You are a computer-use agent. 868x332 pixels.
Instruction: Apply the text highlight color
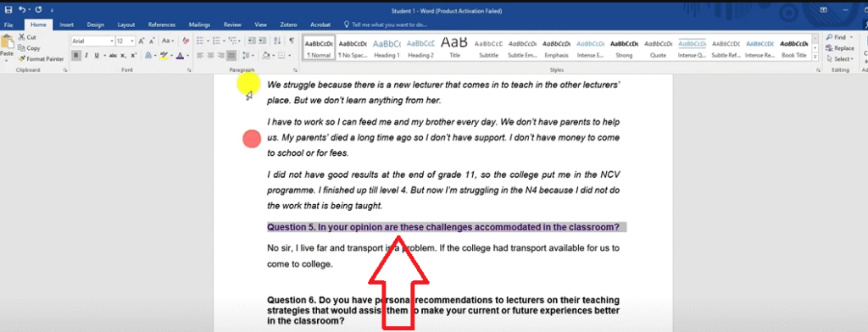(x=164, y=55)
